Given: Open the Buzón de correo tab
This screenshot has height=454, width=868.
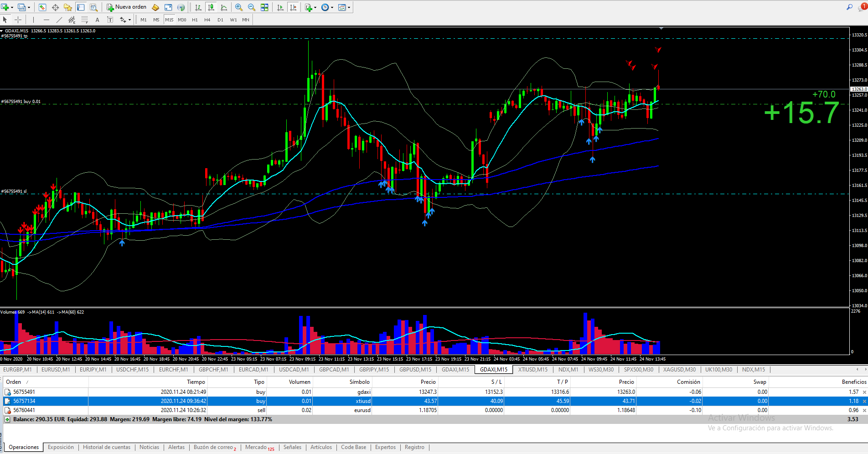Looking at the screenshot, I should tap(215, 447).
